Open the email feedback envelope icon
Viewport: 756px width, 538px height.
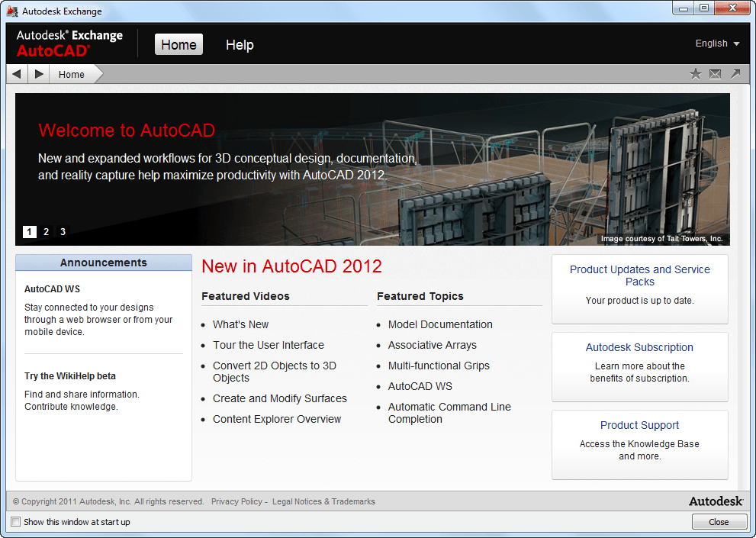point(714,73)
